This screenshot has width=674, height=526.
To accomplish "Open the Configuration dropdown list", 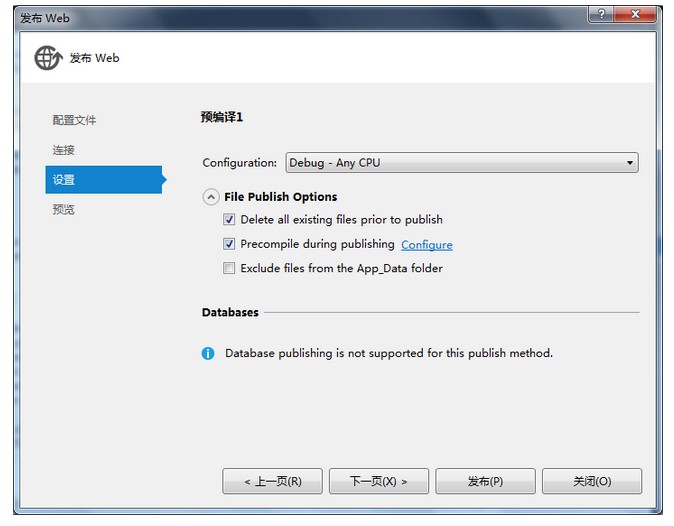I will [462, 163].
